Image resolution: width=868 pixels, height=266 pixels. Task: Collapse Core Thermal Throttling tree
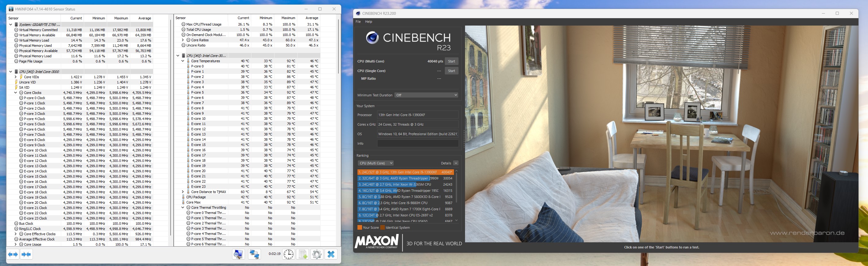[183, 208]
